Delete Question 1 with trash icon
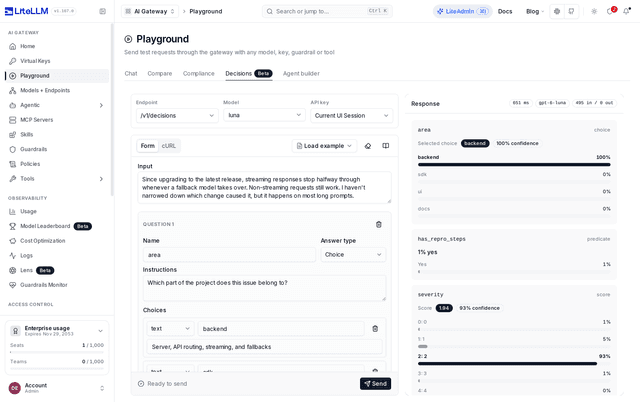Viewport: 640px width, 402px height. (x=379, y=224)
